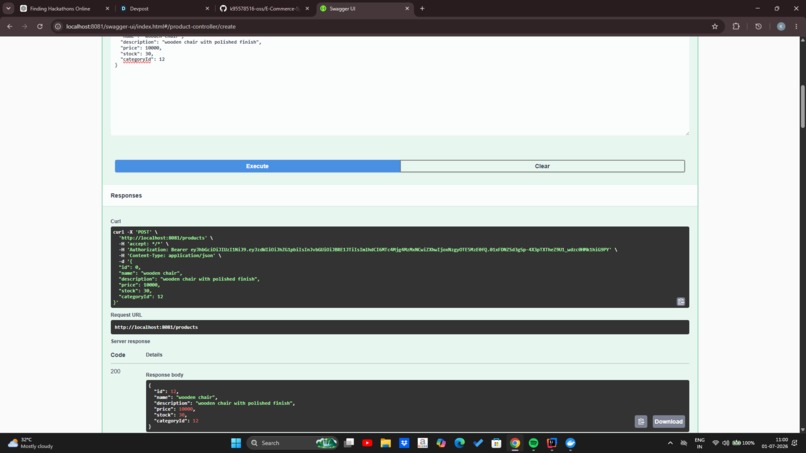
Task: Open the browser history icon
Action: click(758, 26)
